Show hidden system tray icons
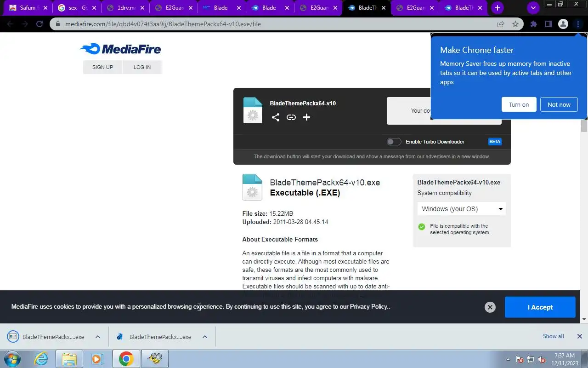The width and height of the screenshot is (588, 368). (508, 359)
